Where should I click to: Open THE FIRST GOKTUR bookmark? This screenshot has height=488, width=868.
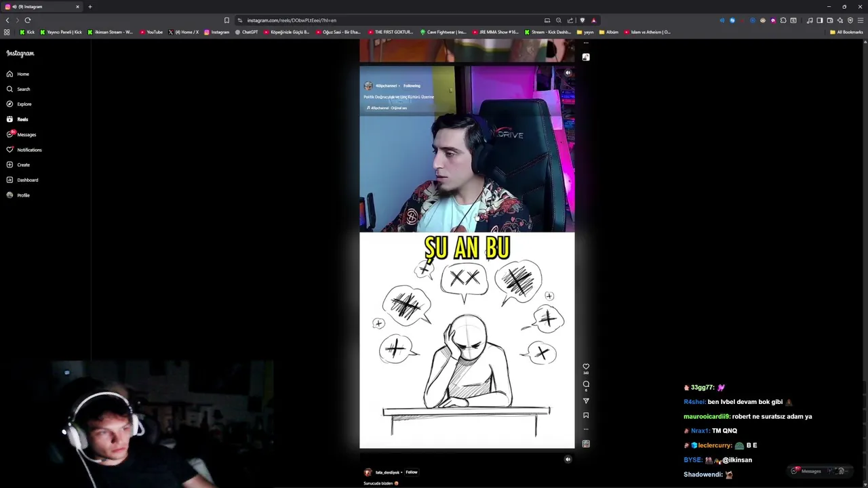(x=391, y=32)
